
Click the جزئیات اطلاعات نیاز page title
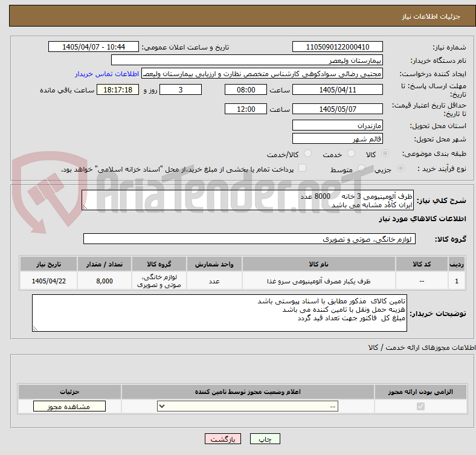431,16
